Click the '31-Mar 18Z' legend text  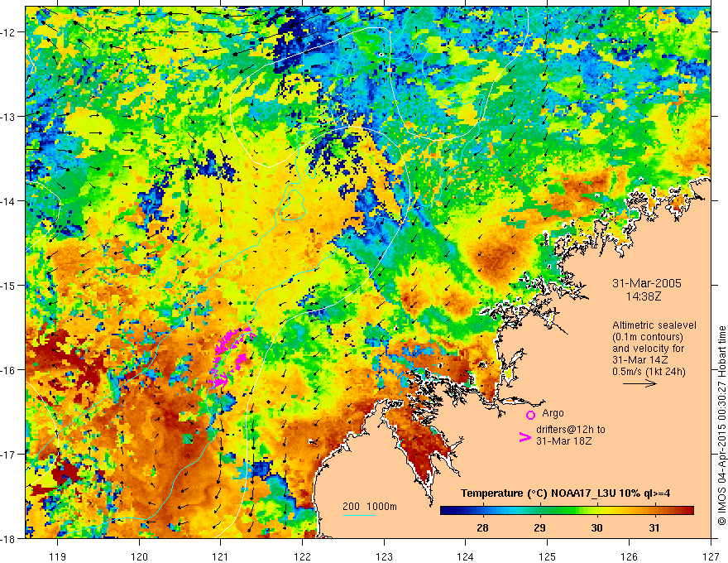pos(563,441)
